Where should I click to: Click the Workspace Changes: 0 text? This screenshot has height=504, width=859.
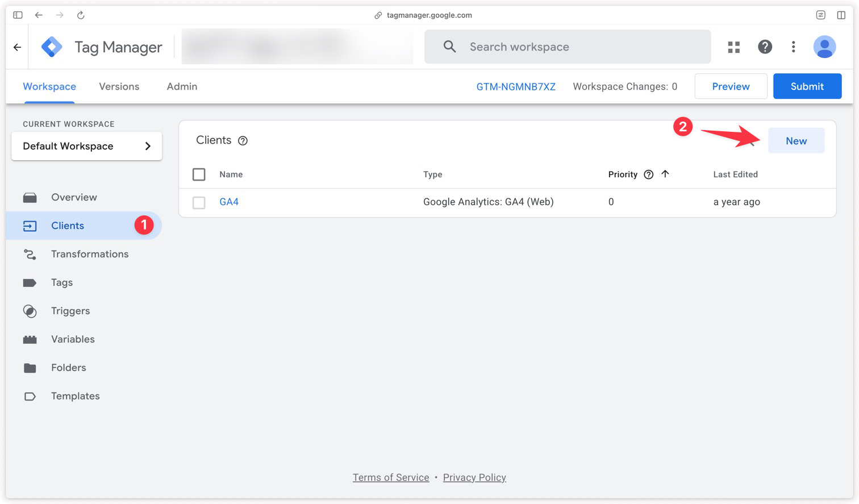pyautogui.click(x=625, y=86)
